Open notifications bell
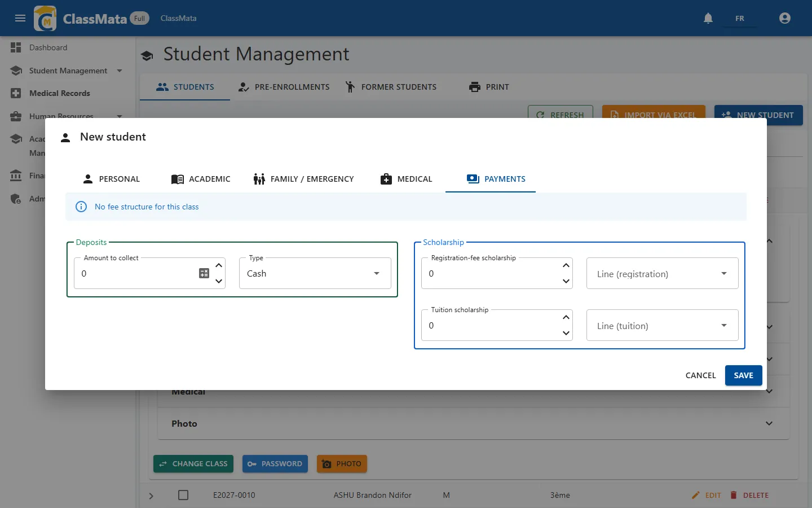812x508 pixels. point(708,18)
